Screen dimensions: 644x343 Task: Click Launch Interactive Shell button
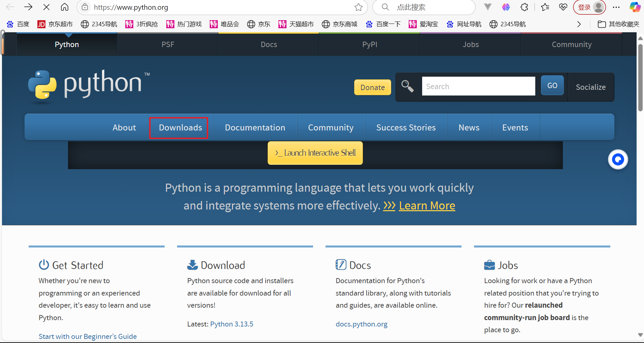(315, 153)
